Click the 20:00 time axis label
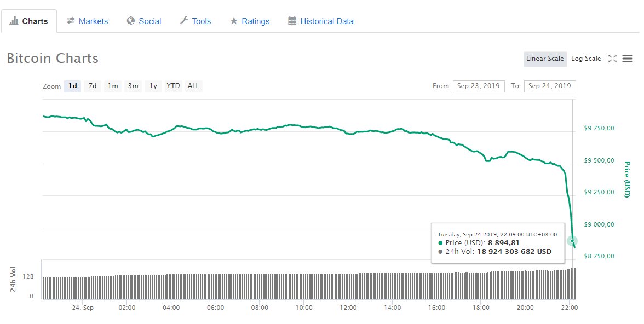The height and width of the screenshot is (324, 644). click(x=525, y=308)
